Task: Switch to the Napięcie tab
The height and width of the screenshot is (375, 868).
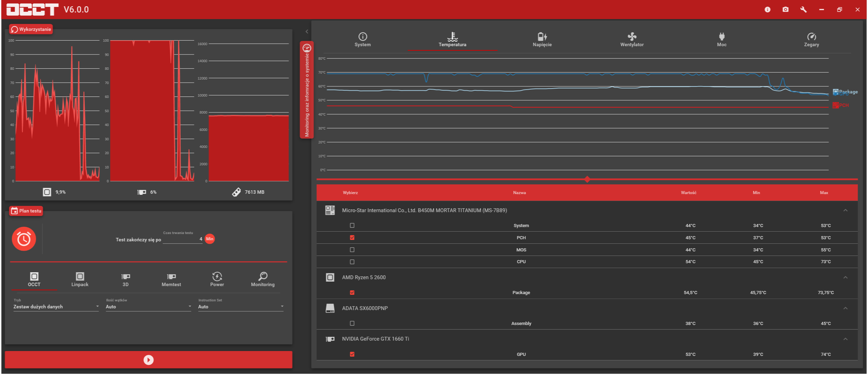Action: [x=542, y=40]
